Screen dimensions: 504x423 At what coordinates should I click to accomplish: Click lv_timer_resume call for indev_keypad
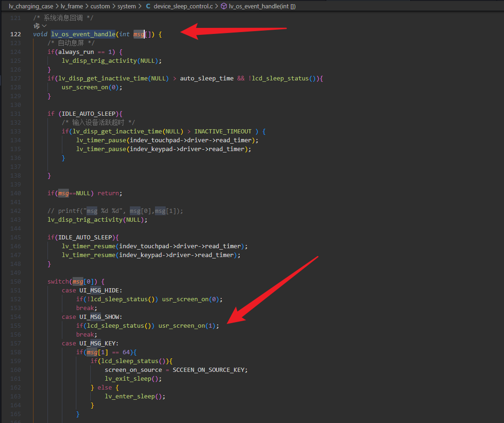pos(151,255)
